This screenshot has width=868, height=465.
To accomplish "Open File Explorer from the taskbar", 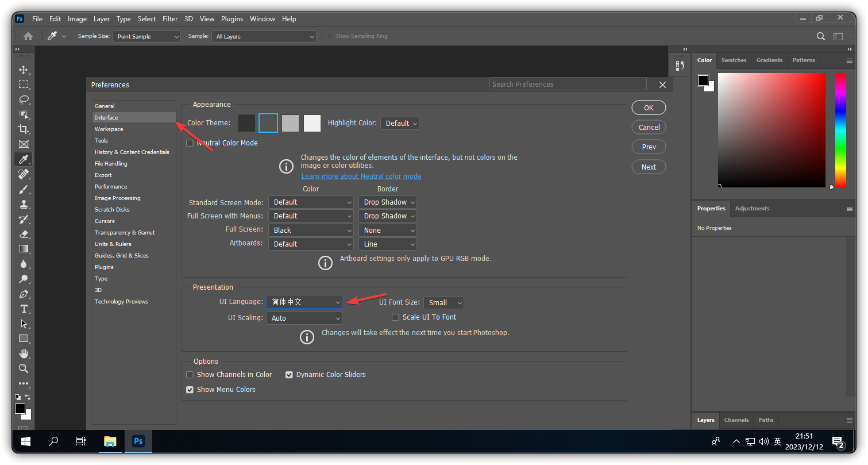I will [110, 441].
